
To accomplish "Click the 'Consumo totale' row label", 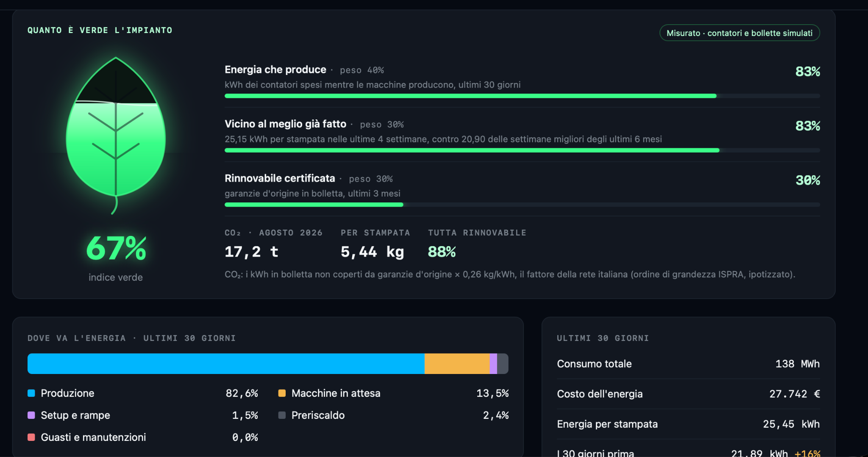I will coord(594,364).
